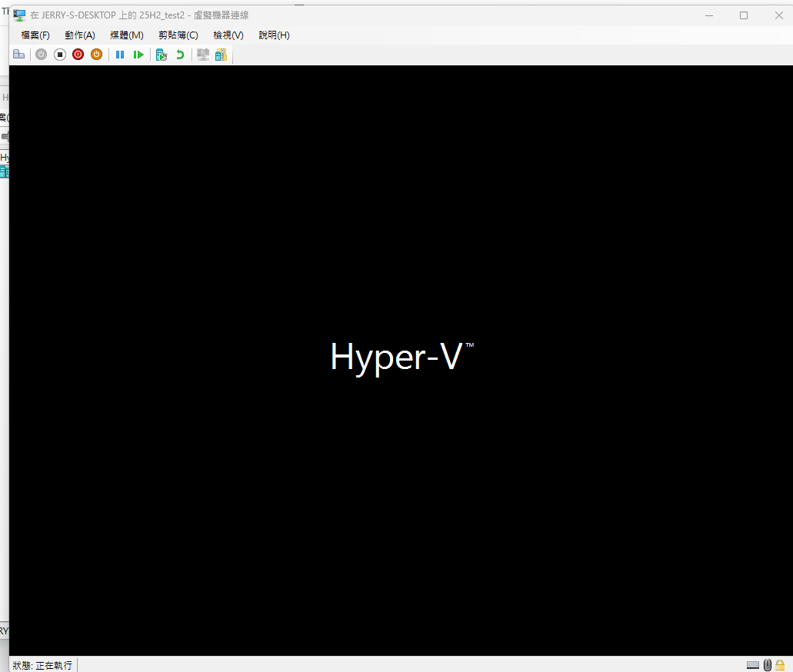The image size is (793, 672).
Task: Click the VM connection icon in the title bar
Action: (20, 15)
